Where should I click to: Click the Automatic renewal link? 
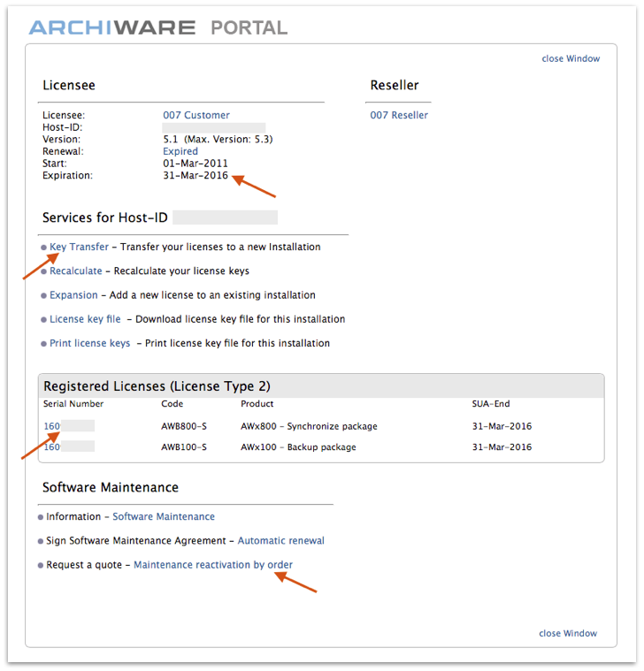click(281, 540)
